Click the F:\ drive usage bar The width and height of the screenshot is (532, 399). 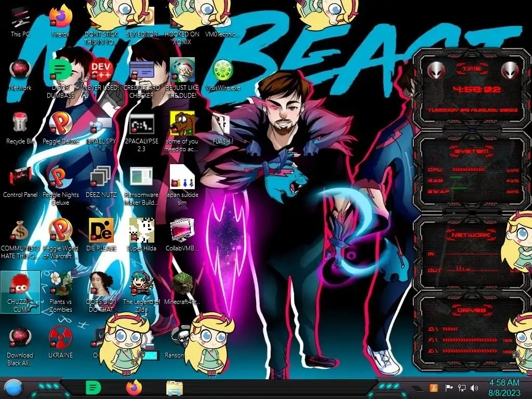pyautogui.click(x=470, y=340)
